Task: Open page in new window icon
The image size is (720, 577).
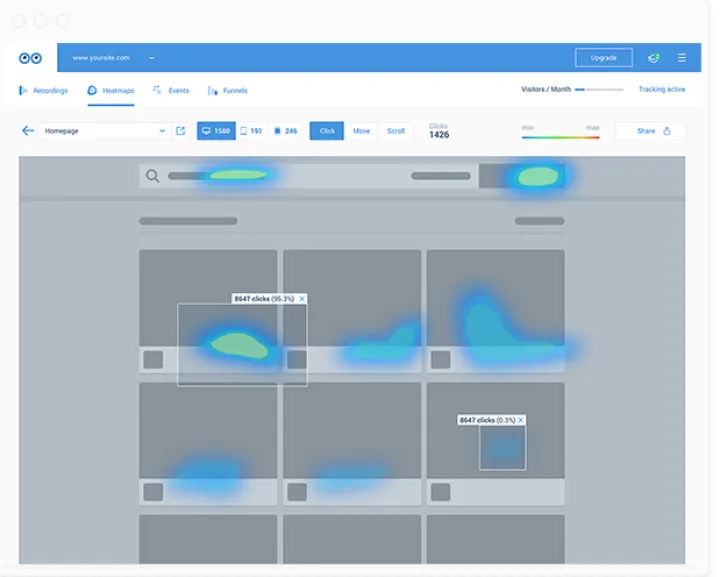Action: (x=180, y=131)
